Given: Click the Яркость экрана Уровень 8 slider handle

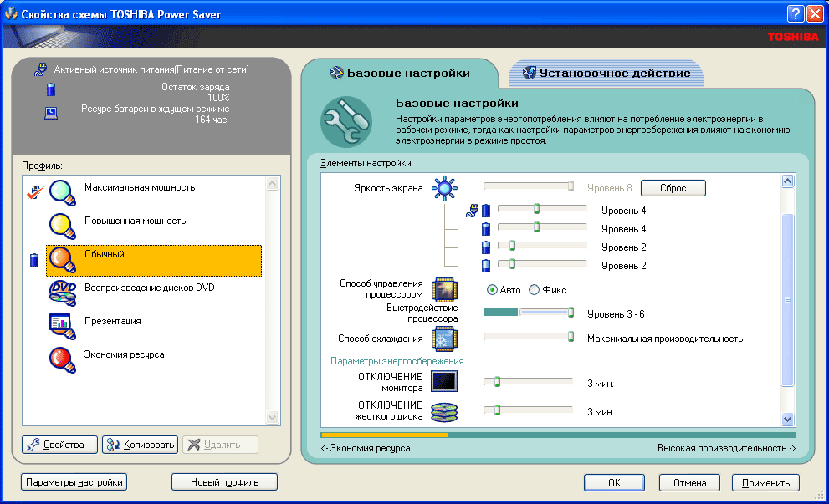Looking at the screenshot, I should 571,186.
